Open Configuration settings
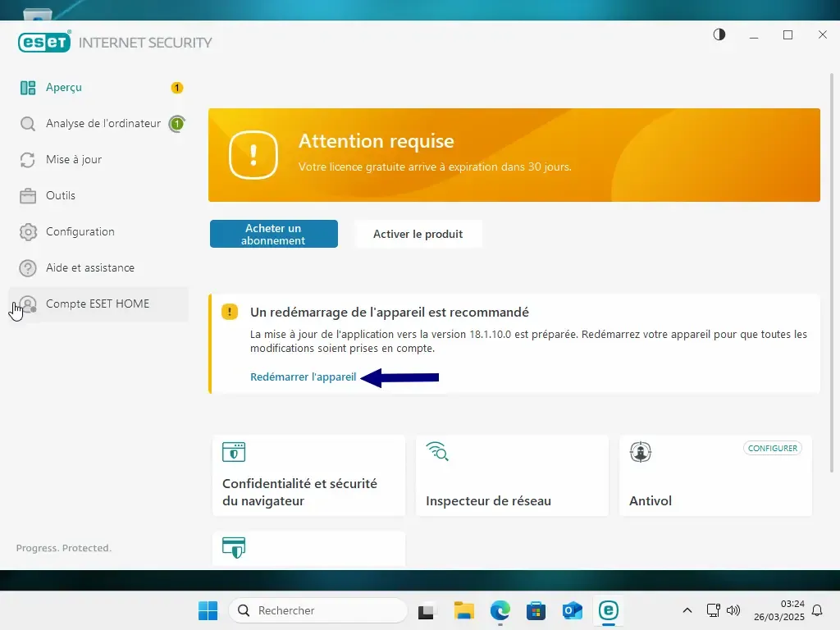 (x=98, y=232)
